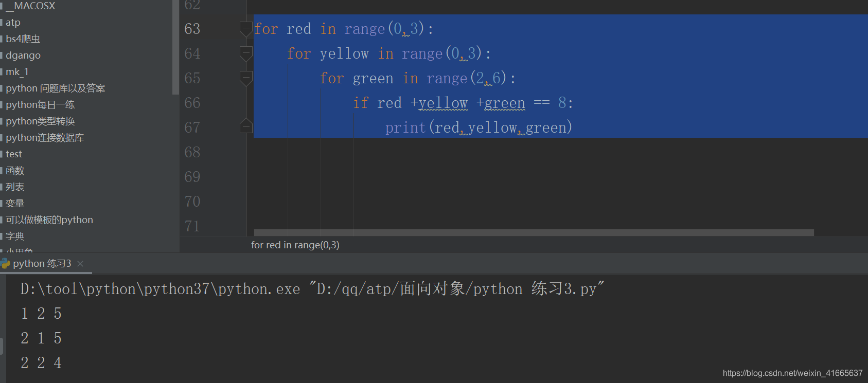Click the python.exe command line in console
868x383 pixels.
[x=312, y=289]
